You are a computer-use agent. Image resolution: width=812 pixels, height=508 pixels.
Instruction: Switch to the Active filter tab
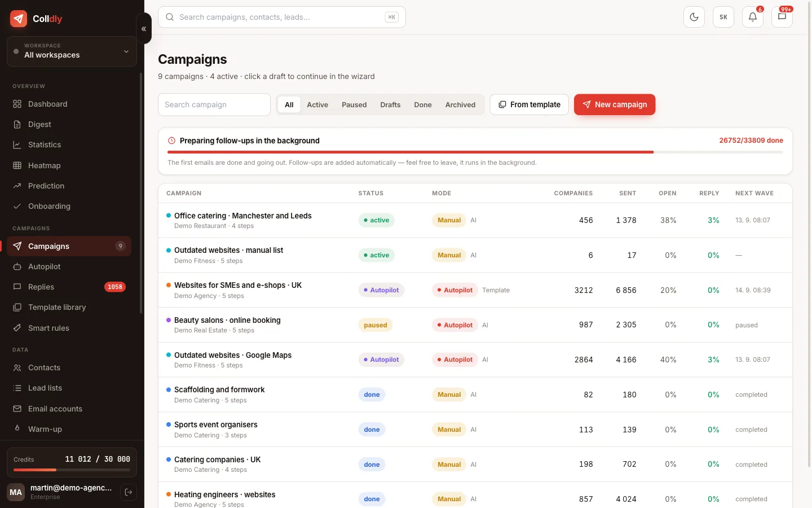tap(317, 104)
